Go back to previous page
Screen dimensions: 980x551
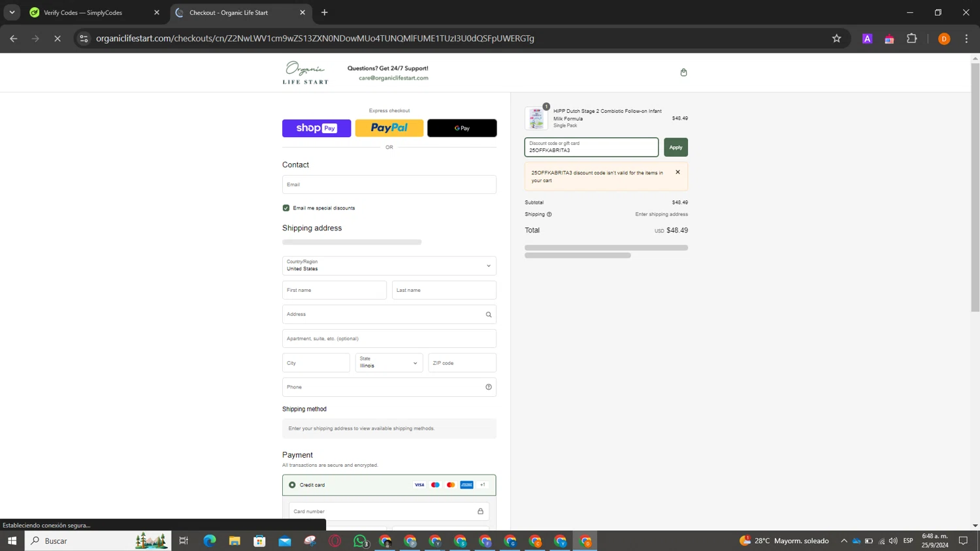point(14,39)
